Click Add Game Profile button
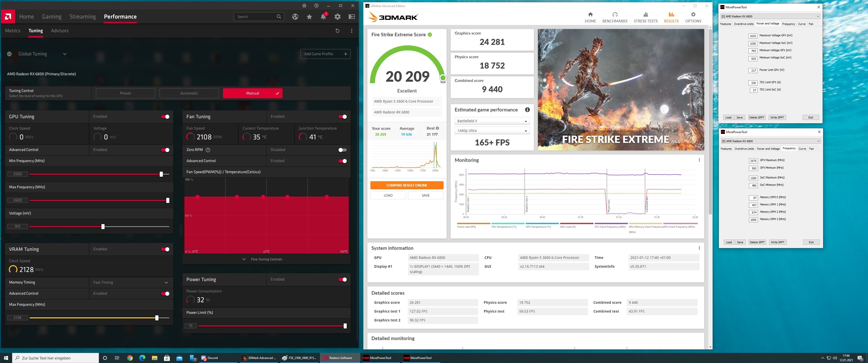The width and height of the screenshot is (868, 363). pos(325,54)
